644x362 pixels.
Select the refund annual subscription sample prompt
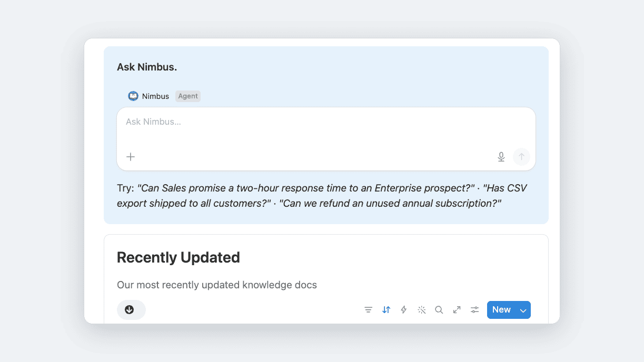[390, 203]
